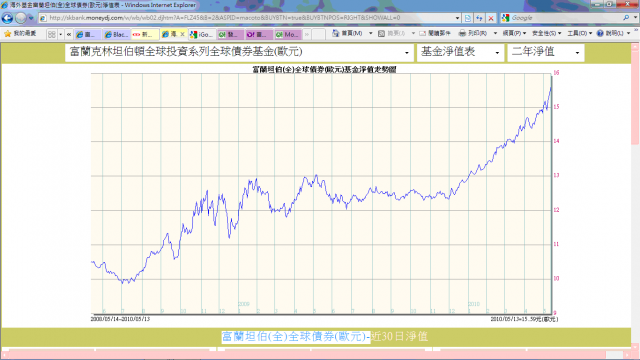The image size is (640, 360).
Task: Open the 基金淨值表 dropdown
Action: (460, 52)
